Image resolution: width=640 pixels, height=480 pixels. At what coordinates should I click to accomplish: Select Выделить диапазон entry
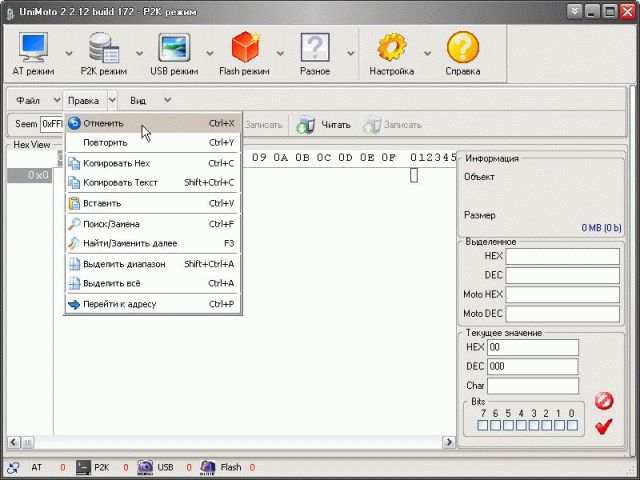click(153, 264)
